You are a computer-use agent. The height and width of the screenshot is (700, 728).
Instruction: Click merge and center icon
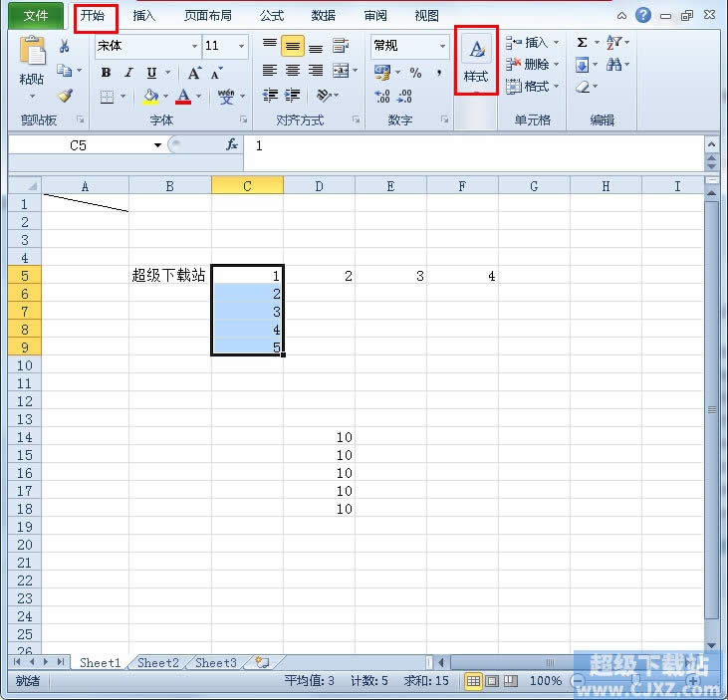pyautogui.click(x=341, y=71)
